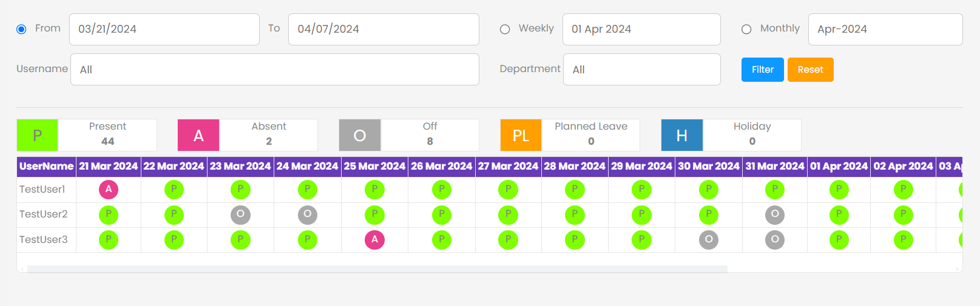Click TestUser1 present icon for 22 Mar
The image size is (980, 306).
pyautogui.click(x=174, y=190)
